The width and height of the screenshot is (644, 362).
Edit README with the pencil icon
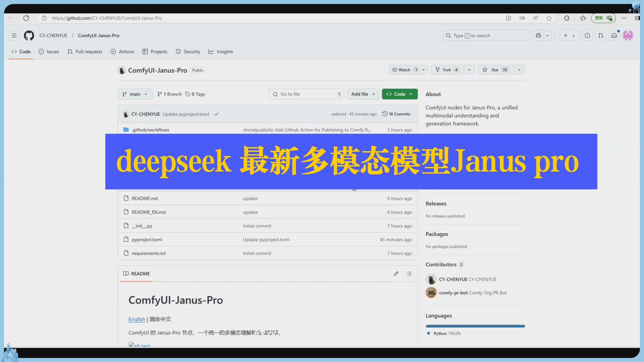[396, 274]
